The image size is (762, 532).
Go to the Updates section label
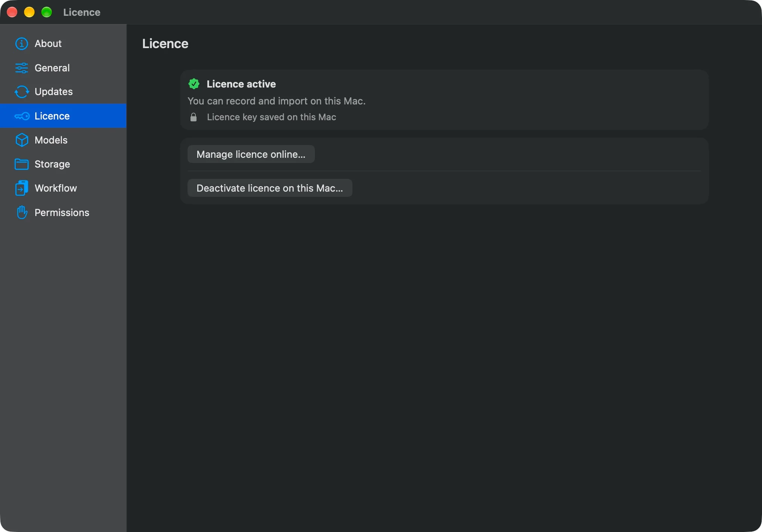coord(54,92)
